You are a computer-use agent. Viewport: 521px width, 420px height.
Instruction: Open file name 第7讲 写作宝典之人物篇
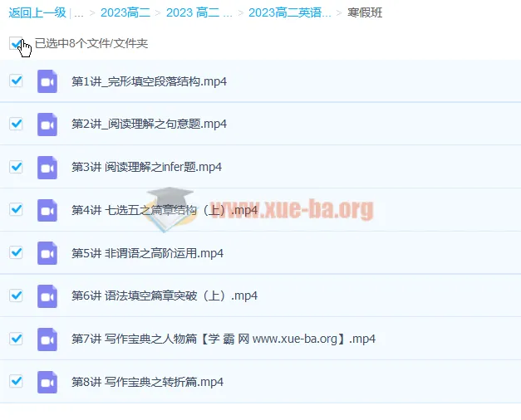click(224, 339)
